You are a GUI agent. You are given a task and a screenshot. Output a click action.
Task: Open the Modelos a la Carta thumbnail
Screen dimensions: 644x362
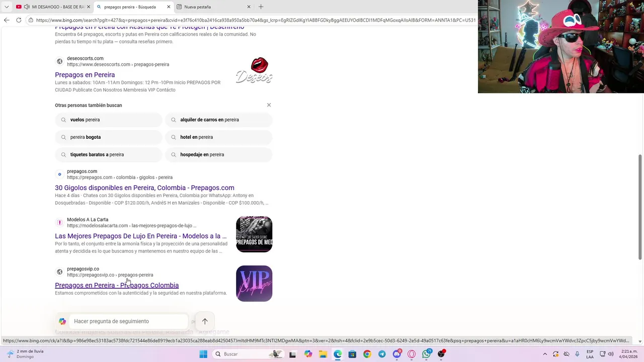(254, 234)
